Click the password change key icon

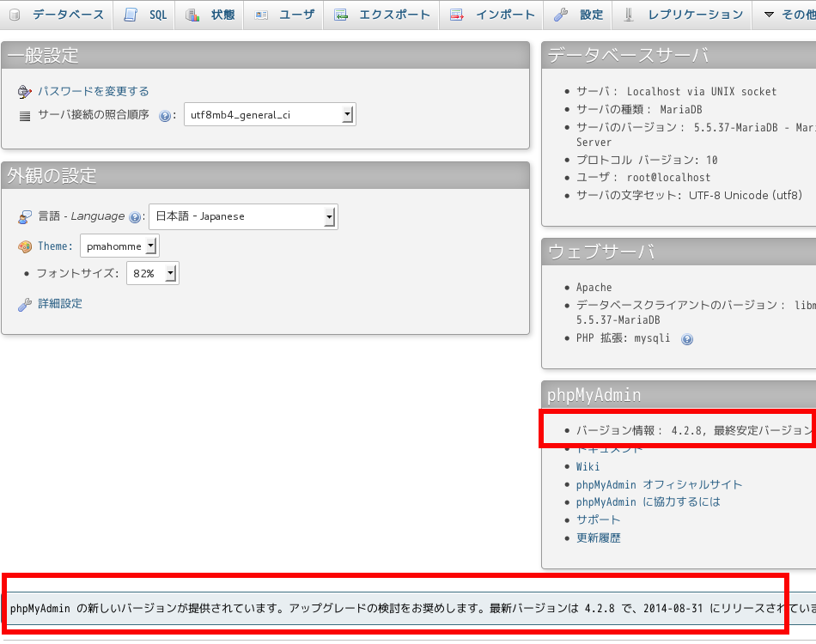(x=24, y=92)
